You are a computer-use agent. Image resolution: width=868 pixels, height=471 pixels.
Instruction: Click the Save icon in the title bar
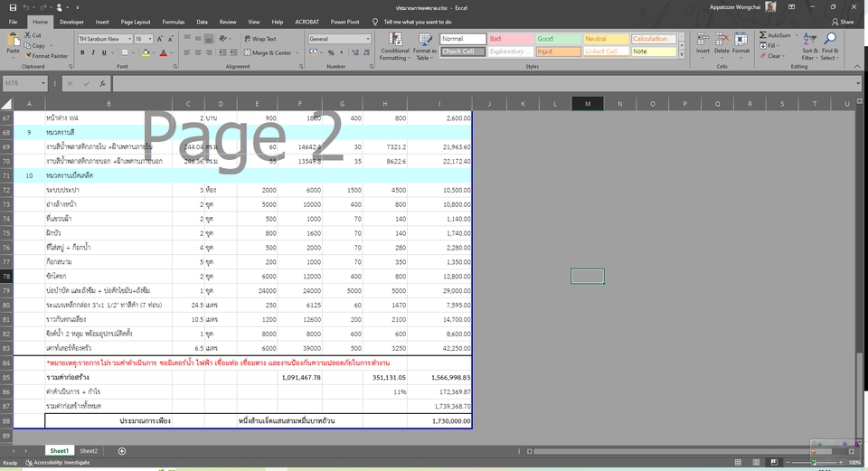[x=12, y=8]
